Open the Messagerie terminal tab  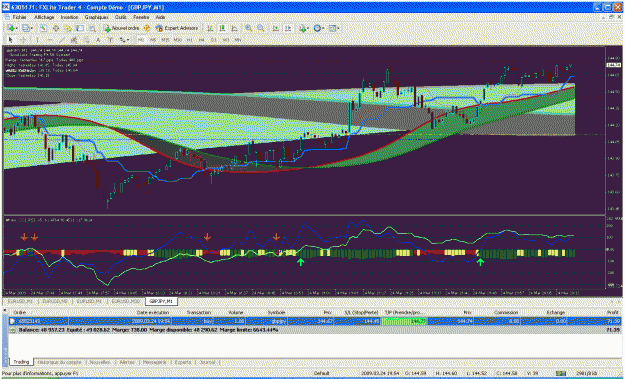155,362
